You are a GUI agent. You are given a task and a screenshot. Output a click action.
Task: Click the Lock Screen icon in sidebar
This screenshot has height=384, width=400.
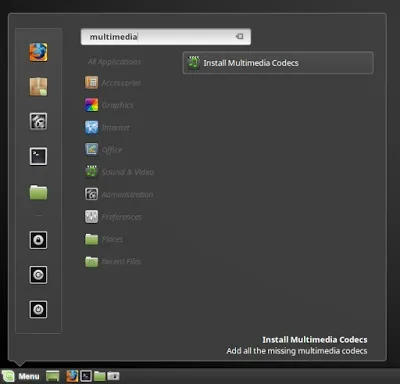point(38,240)
